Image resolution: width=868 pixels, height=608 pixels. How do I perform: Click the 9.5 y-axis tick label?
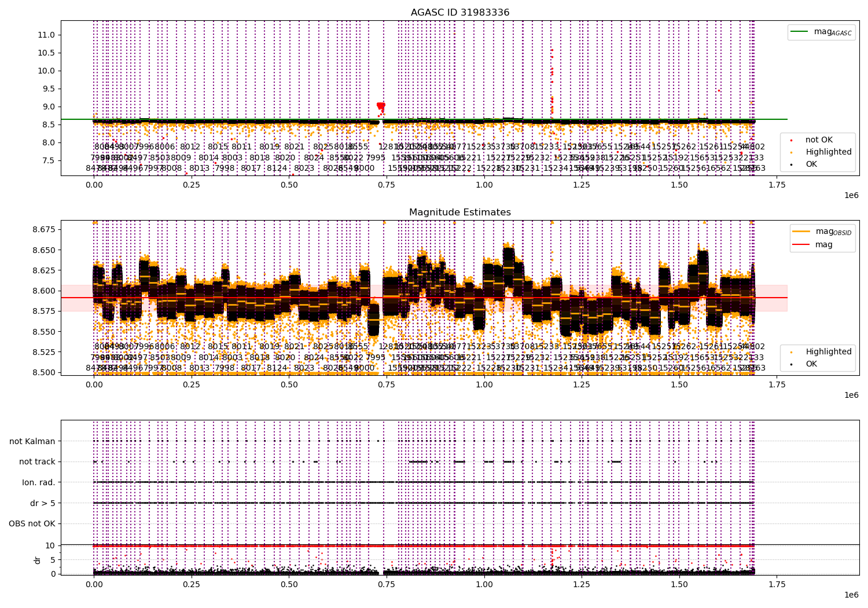point(49,89)
